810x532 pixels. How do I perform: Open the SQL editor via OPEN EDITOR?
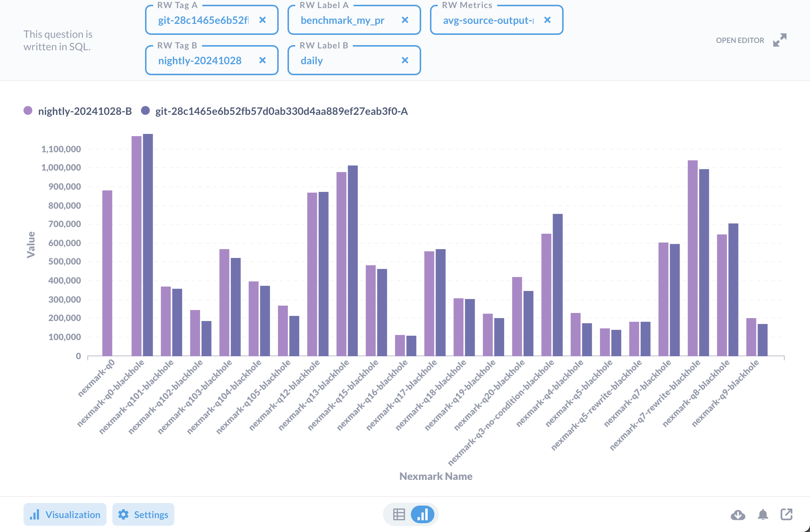click(740, 40)
